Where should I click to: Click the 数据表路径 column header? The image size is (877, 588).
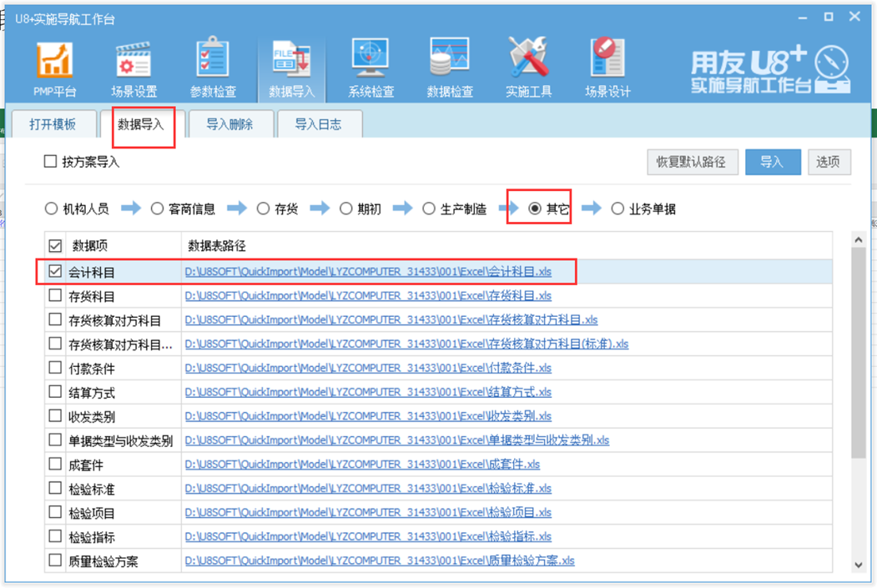click(217, 246)
